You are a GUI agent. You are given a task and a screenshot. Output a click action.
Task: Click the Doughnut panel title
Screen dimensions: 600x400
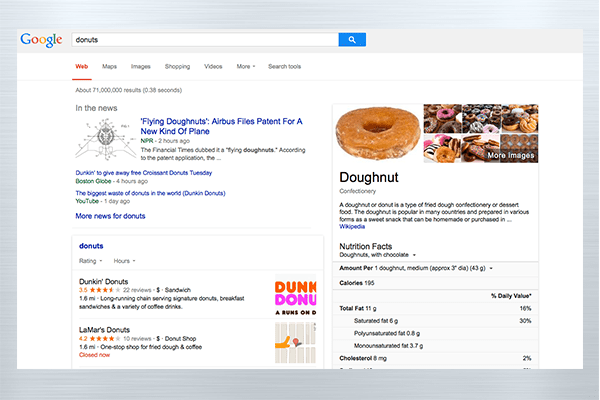[369, 177]
